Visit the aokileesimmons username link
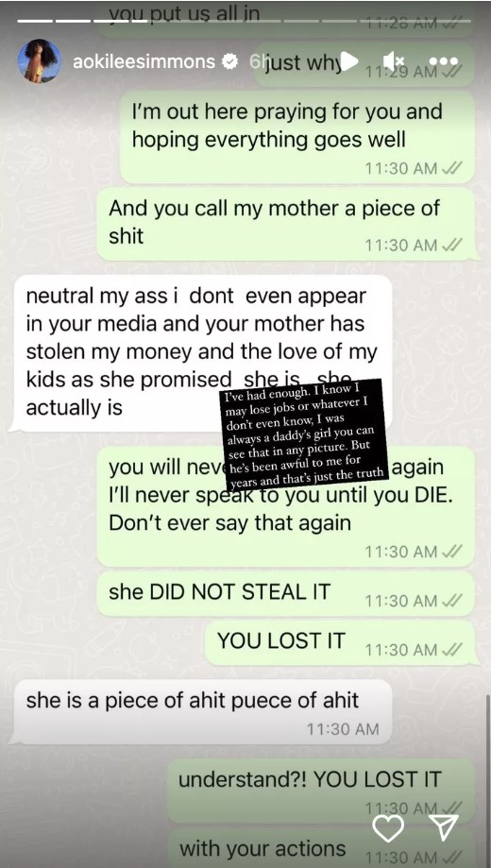The image size is (491, 868). pyautogui.click(x=144, y=61)
